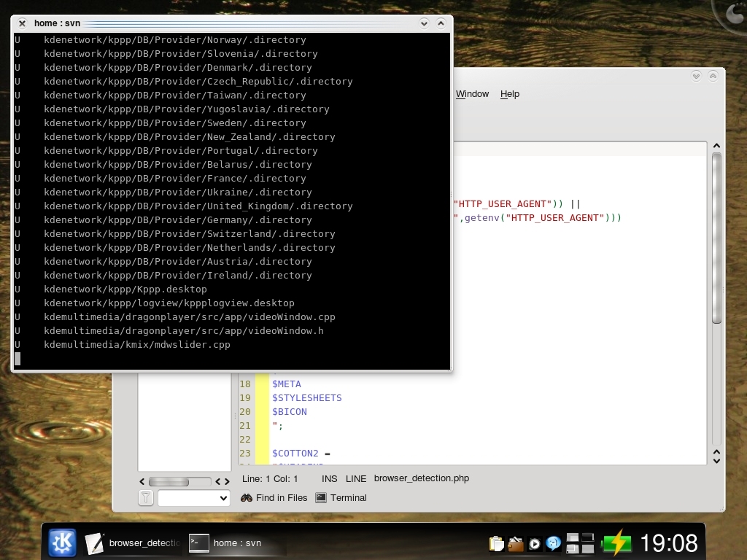This screenshot has width=747, height=560.
Task: Click browser_detection.php in the status bar
Action: pos(422,478)
